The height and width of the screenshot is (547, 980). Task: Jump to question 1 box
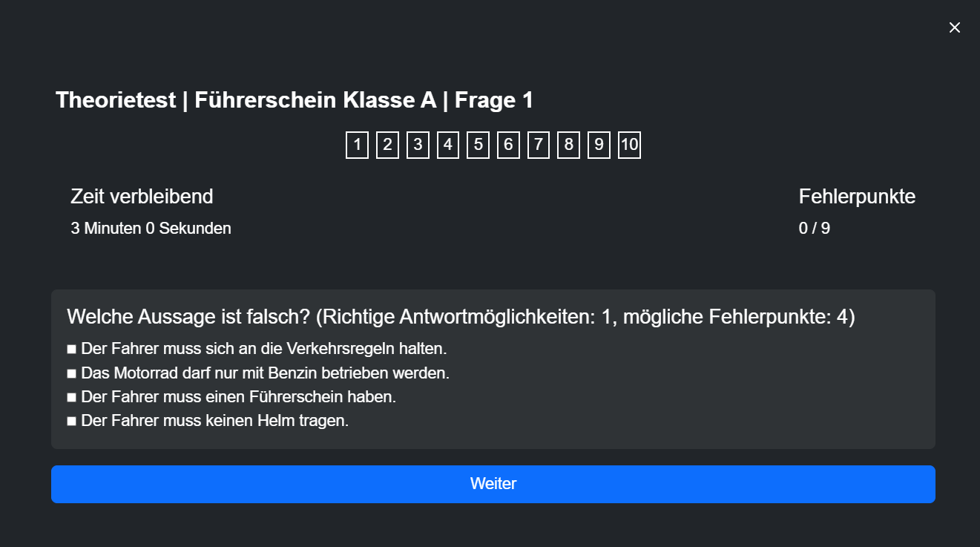(x=357, y=145)
